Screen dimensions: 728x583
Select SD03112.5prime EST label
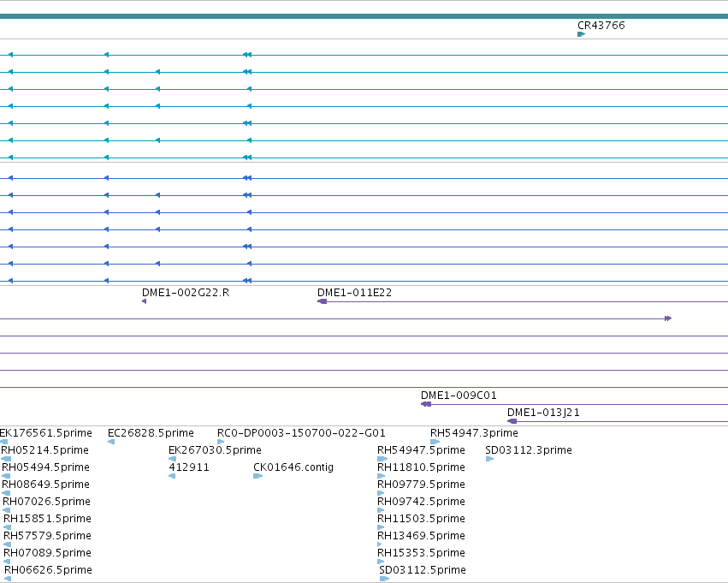click(423, 570)
